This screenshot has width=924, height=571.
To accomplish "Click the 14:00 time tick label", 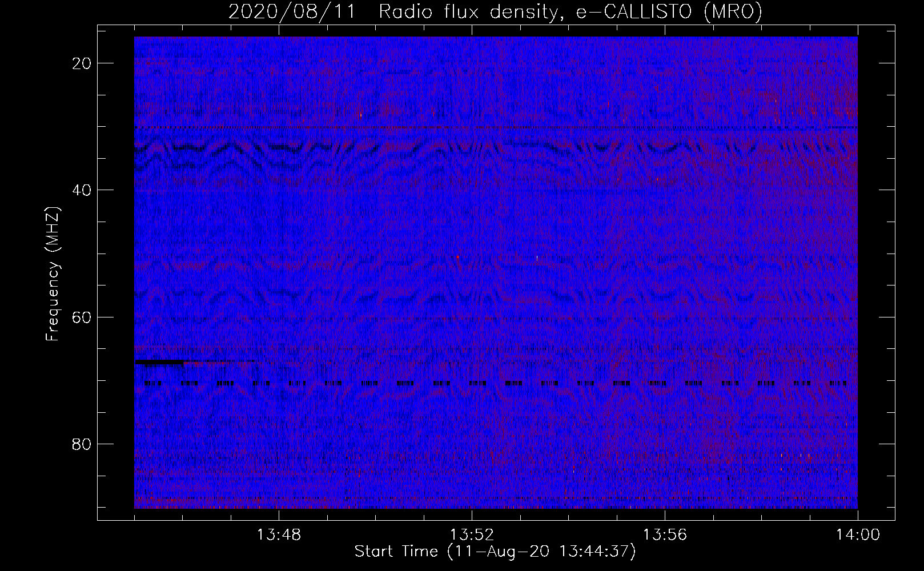I will pyautogui.click(x=858, y=535).
